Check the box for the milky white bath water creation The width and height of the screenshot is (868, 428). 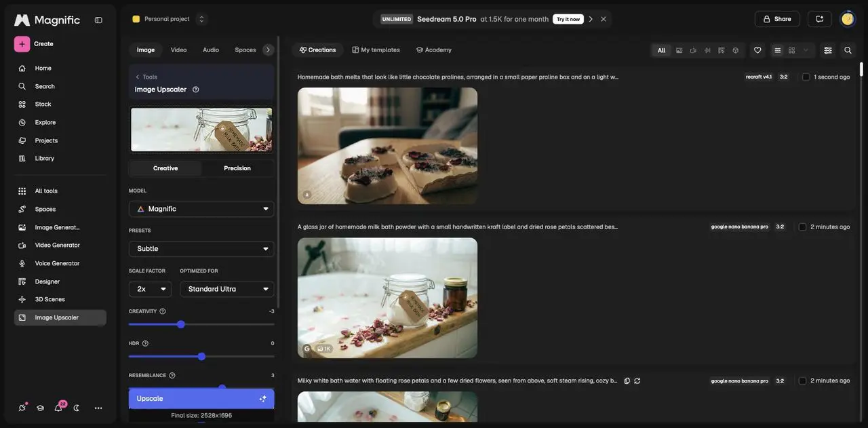click(x=803, y=381)
